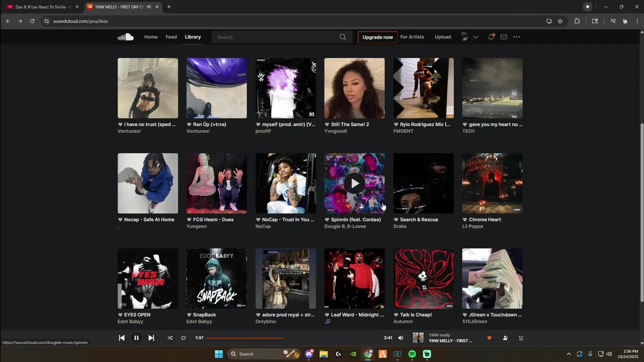Unlike Still The Same! 2 heart
The width and height of the screenshot is (644, 362).
coord(328,124)
